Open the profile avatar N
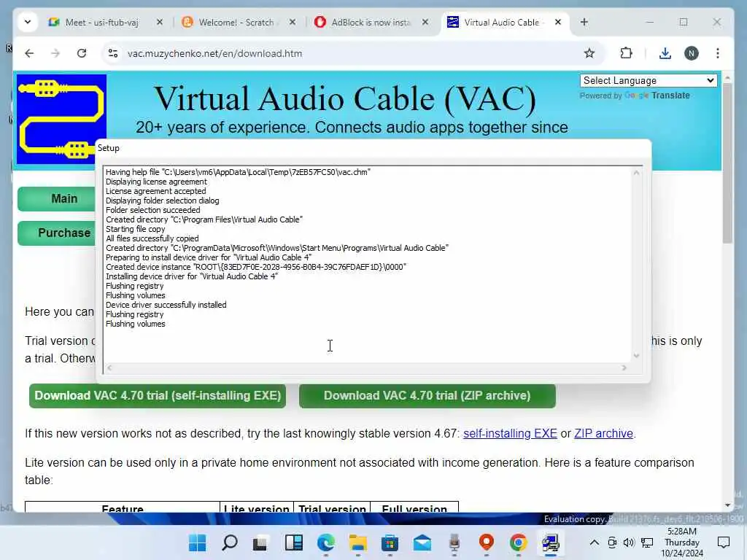The height and width of the screenshot is (560, 747). coord(692,53)
